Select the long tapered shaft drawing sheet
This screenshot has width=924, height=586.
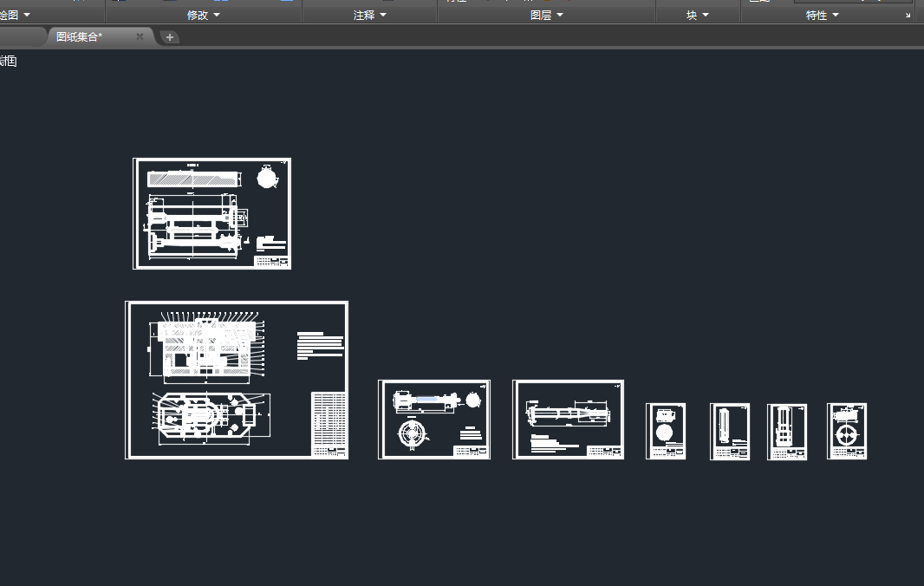click(568, 420)
